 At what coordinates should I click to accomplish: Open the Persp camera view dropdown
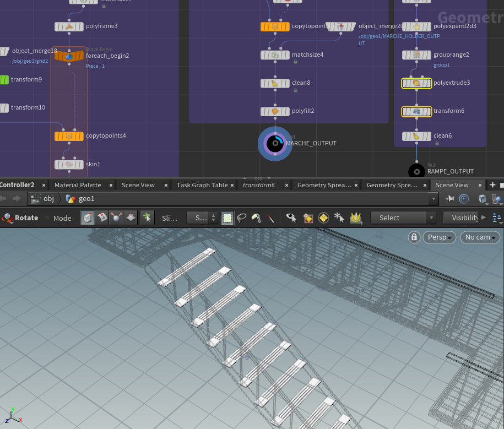coord(439,237)
